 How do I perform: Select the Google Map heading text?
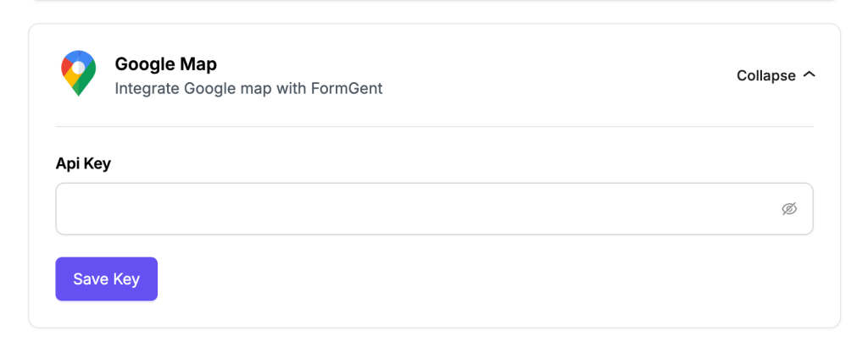pyautogui.click(x=165, y=64)
